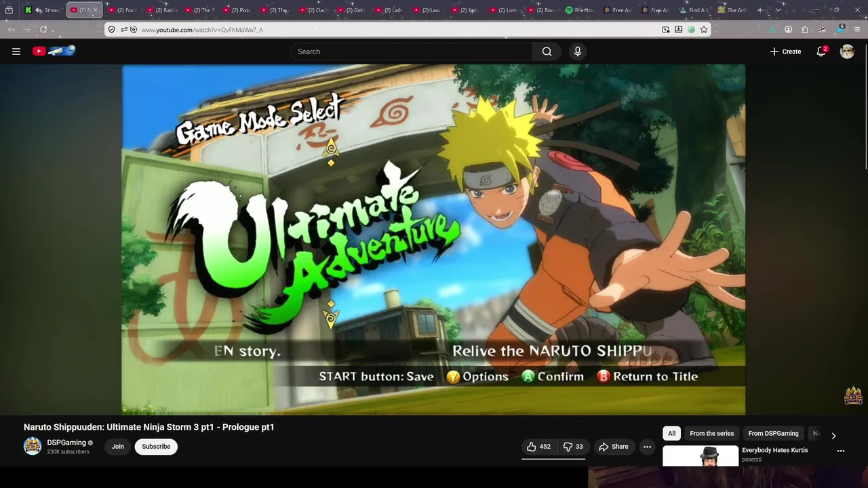The height and width of the screenshot is (488, 868).
Task: Open the YouTube hamburger guide menu
Action: 16,52
